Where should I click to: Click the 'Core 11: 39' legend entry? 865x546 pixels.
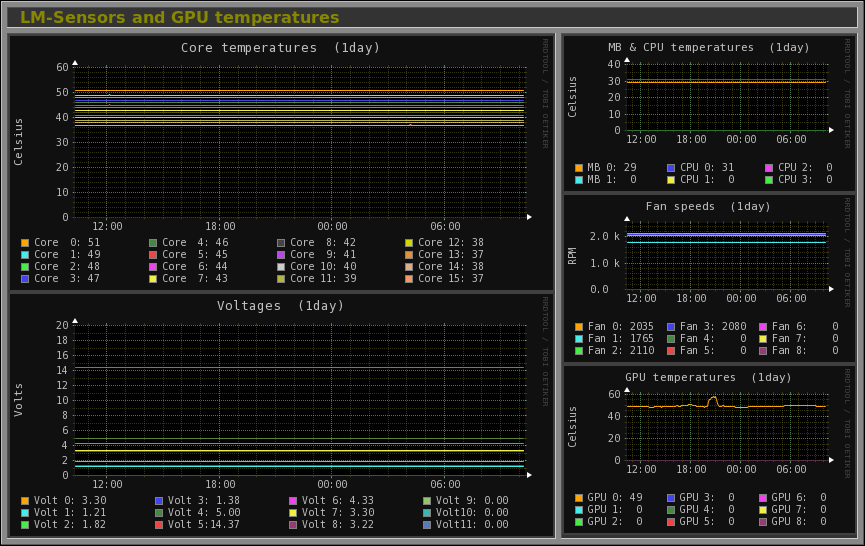tap(317, 279)
